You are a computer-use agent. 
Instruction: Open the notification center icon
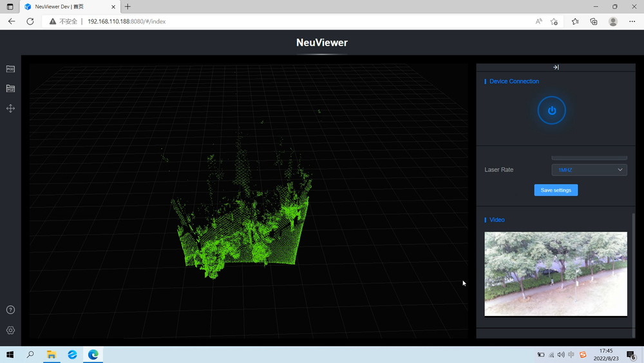pos(631,355)
